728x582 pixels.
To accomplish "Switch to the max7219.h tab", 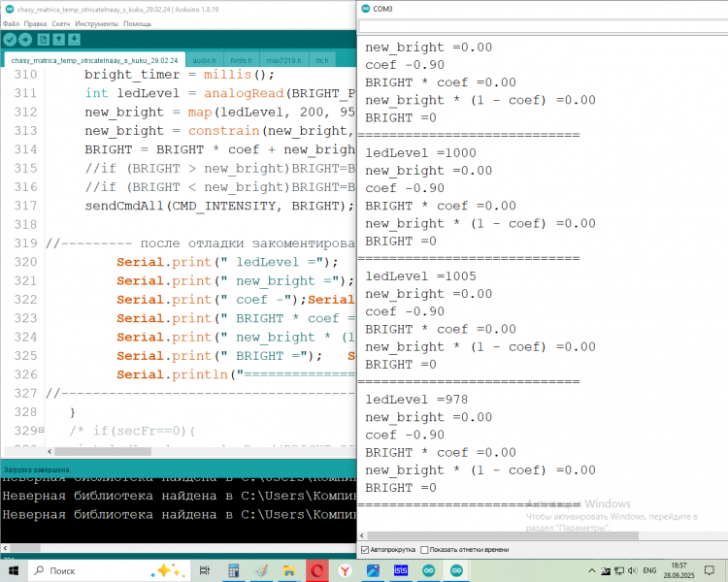I will click(284, 60).
